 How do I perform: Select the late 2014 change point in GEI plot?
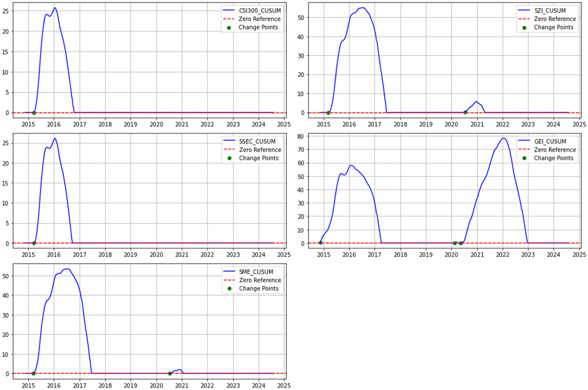(x=320, y=243)
